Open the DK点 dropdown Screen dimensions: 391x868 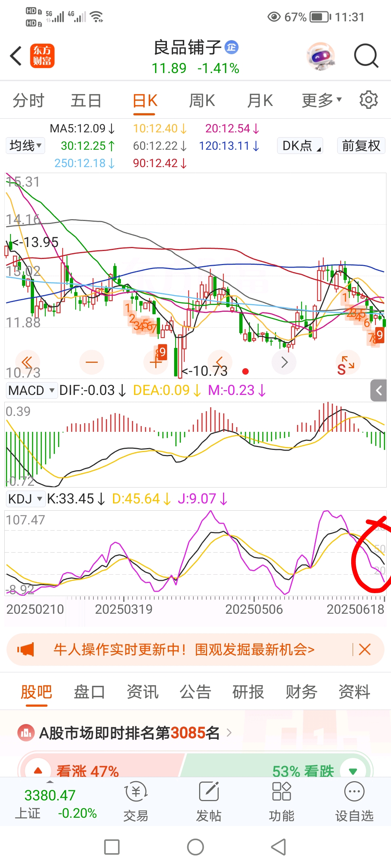coord(300,146)
